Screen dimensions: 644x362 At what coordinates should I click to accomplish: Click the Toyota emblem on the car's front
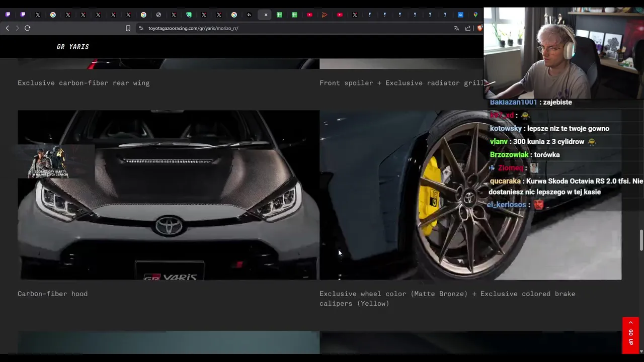coord(169,226)
